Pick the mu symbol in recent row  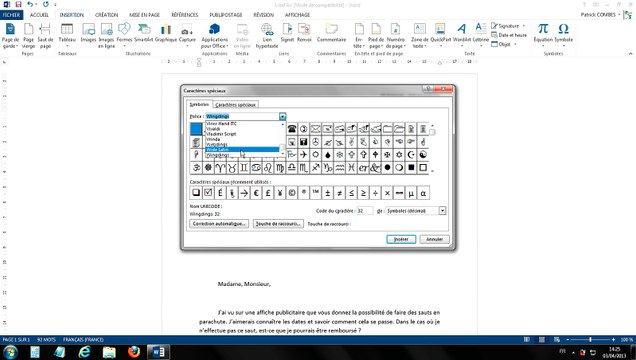pyautogui.click(x=411, y=193)
